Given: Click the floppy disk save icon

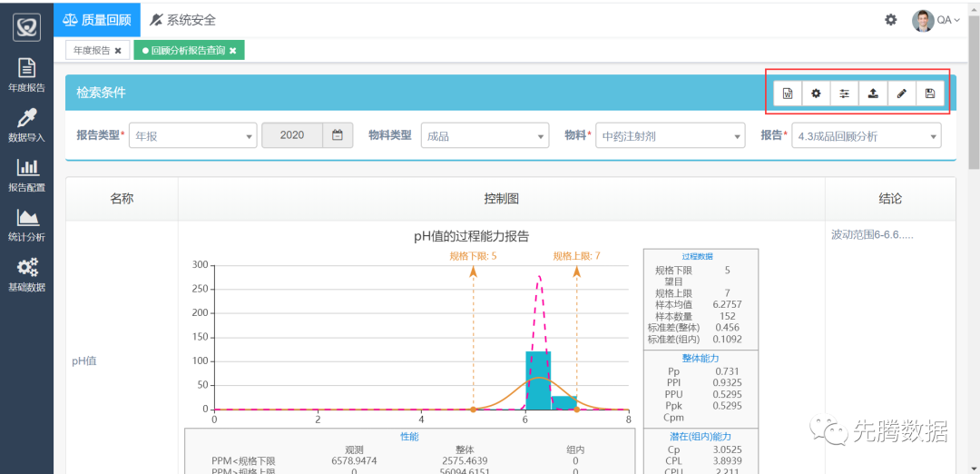Looking at the screenshot, I should [x=930, y=94].
